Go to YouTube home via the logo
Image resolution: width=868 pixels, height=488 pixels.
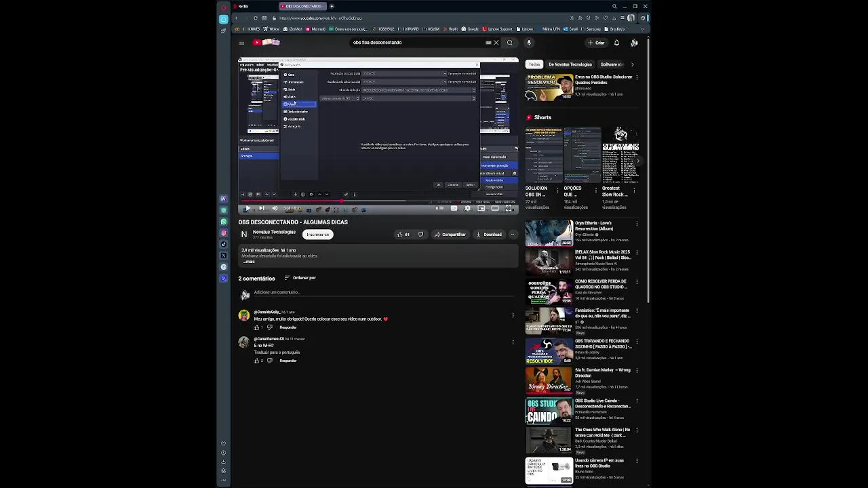coord(266,42)
